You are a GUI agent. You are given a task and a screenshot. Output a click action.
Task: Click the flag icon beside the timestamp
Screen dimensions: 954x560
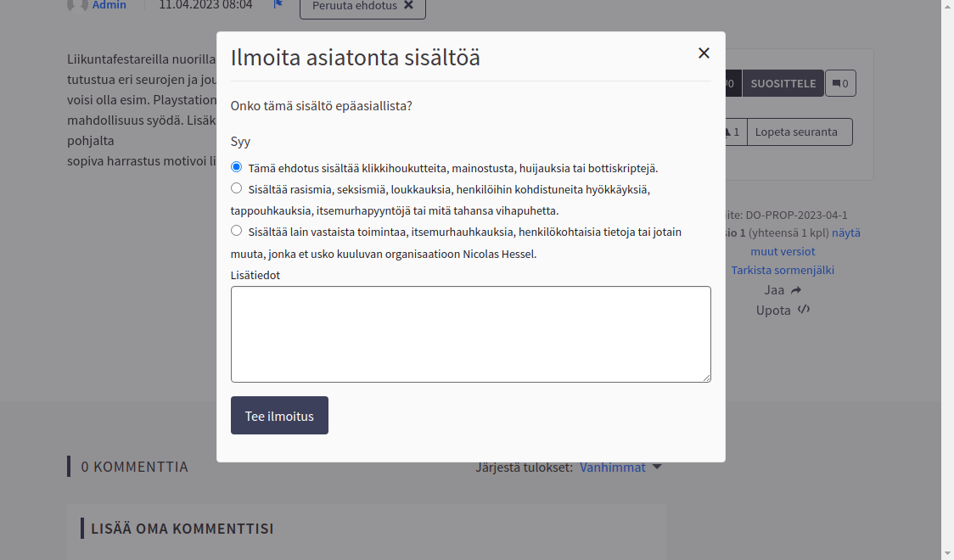click(277, 5)
